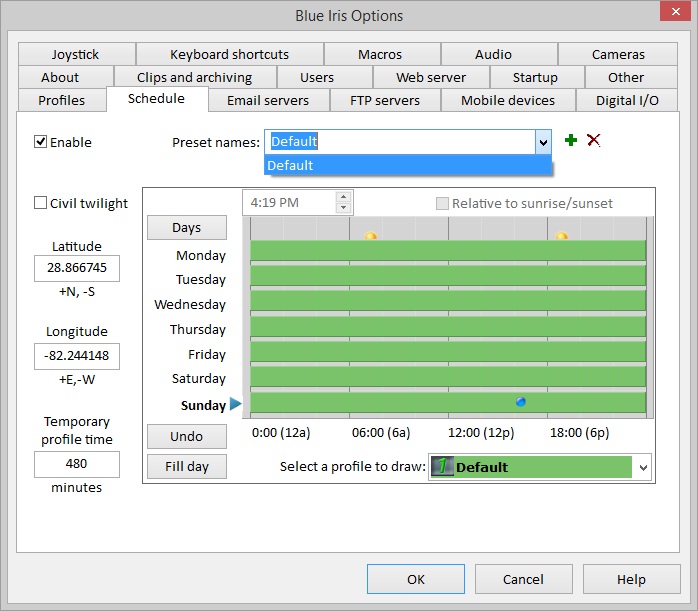This screenshot has width=698, height=611.
Task: Open the Preset names dropdown arrow
Action: click(543, 142)
